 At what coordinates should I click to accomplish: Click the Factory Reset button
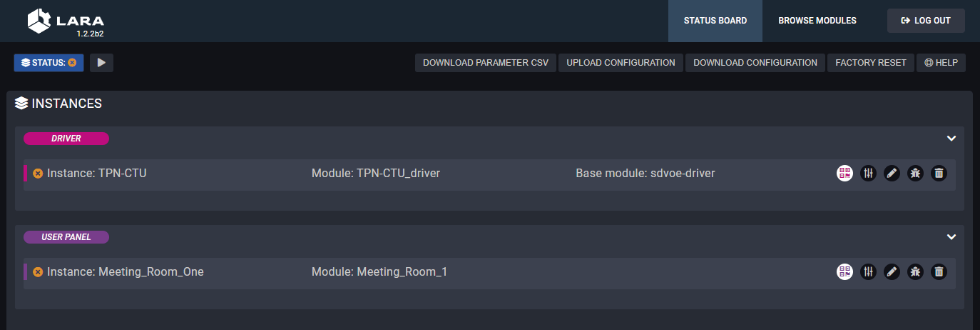(x=870, y=63)
